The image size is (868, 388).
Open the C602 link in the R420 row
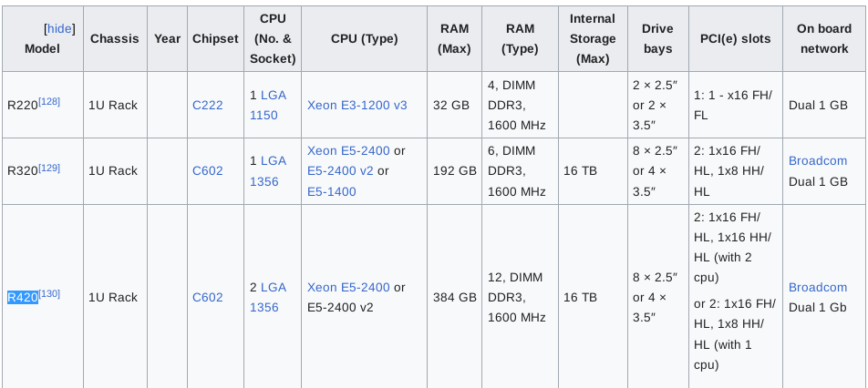(208, 297)
